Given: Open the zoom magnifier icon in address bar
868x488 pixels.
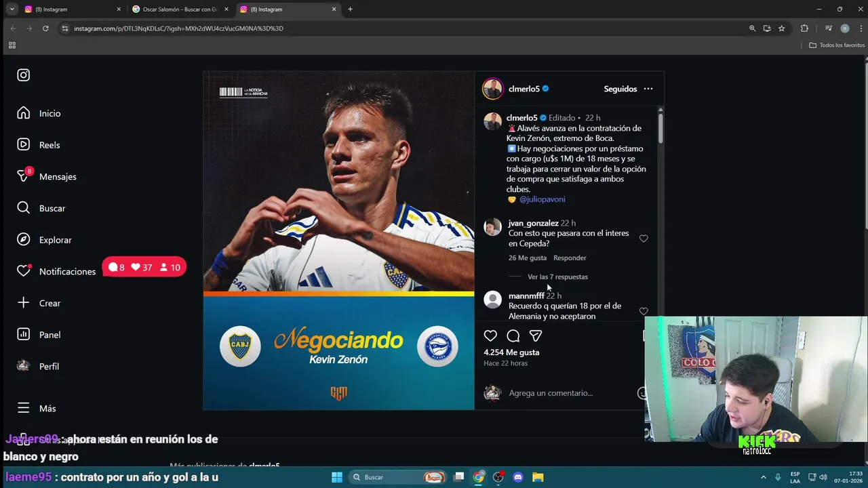Looking at the screenshot, I should click(x=752, y=28).
